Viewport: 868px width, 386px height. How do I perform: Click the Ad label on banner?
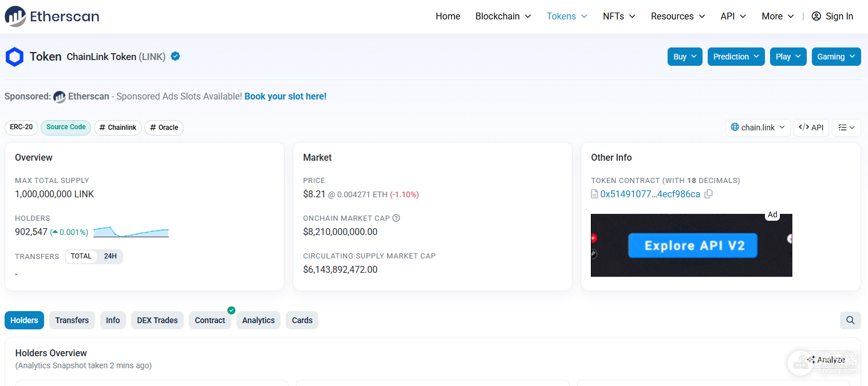click(x=772, y=215)
